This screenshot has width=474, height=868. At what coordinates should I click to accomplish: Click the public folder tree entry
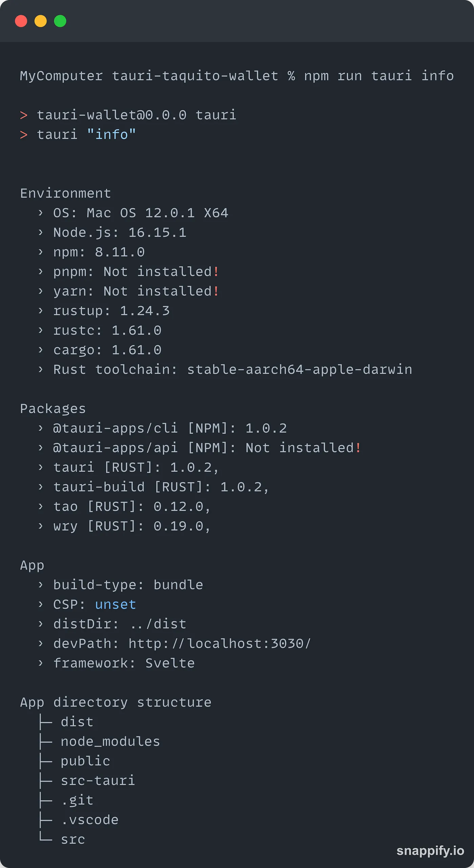(85, 761)
